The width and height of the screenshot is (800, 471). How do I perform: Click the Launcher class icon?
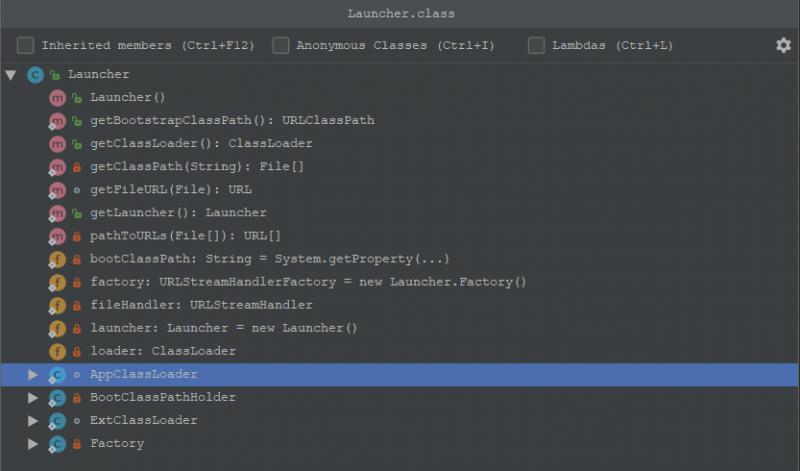coord(35,75)
